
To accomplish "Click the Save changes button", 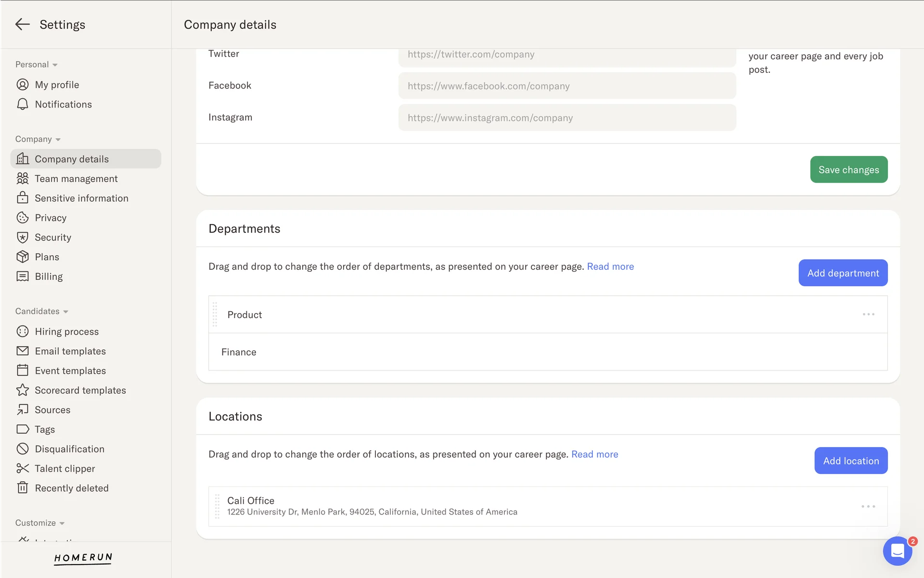I will pyautogui.click(x=848, y=170).
